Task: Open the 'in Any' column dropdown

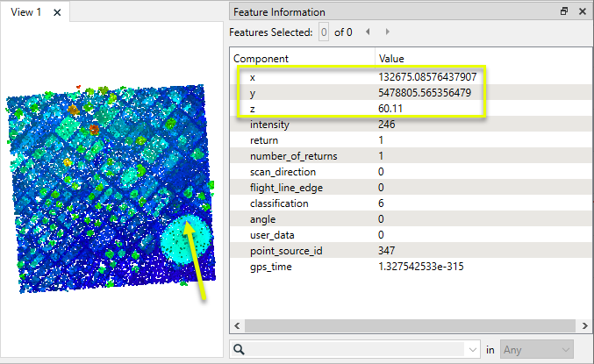Action: (536, 349)
